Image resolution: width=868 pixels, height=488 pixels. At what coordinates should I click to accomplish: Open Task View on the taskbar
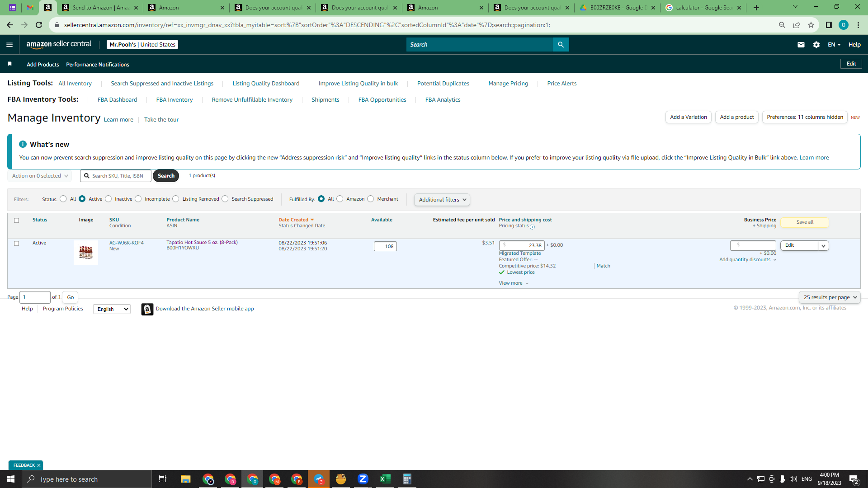click(x=163, y=479)
